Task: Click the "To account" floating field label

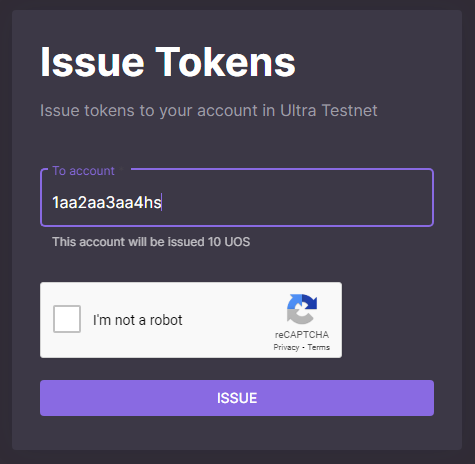Action: 83,171
